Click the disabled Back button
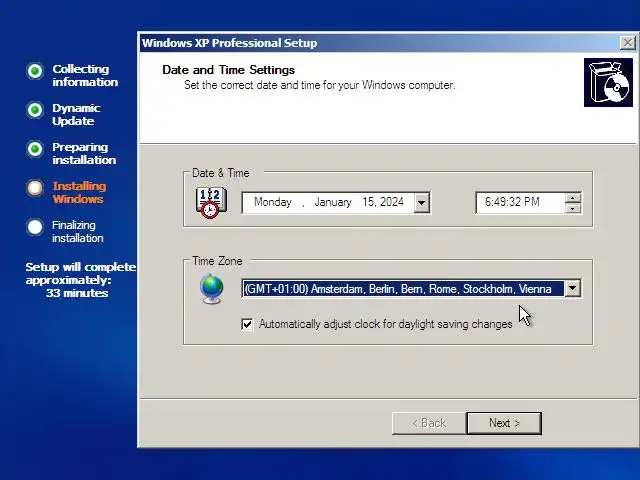This screenshot has height=480, width=640. coord(429,423)
